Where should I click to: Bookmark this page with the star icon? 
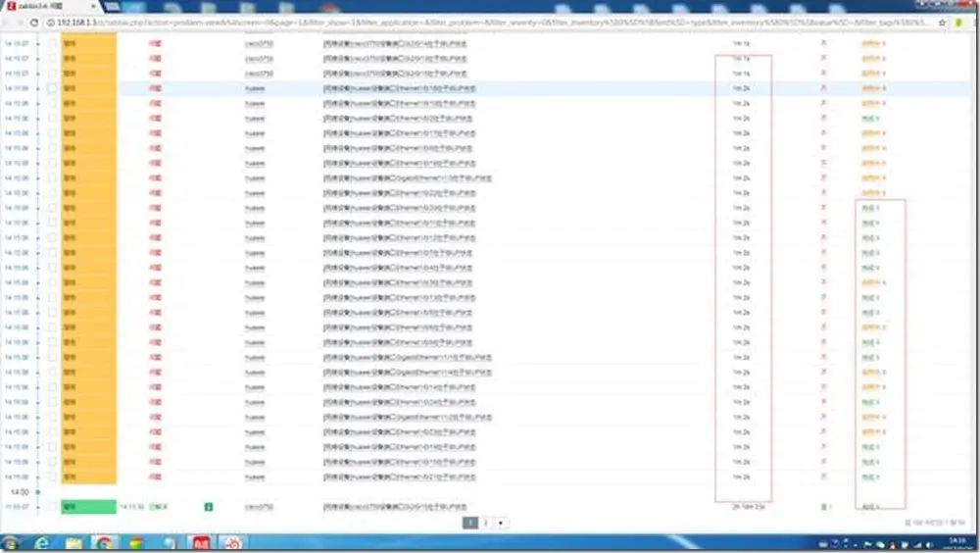pyautogui.click(x=942, y=23)
